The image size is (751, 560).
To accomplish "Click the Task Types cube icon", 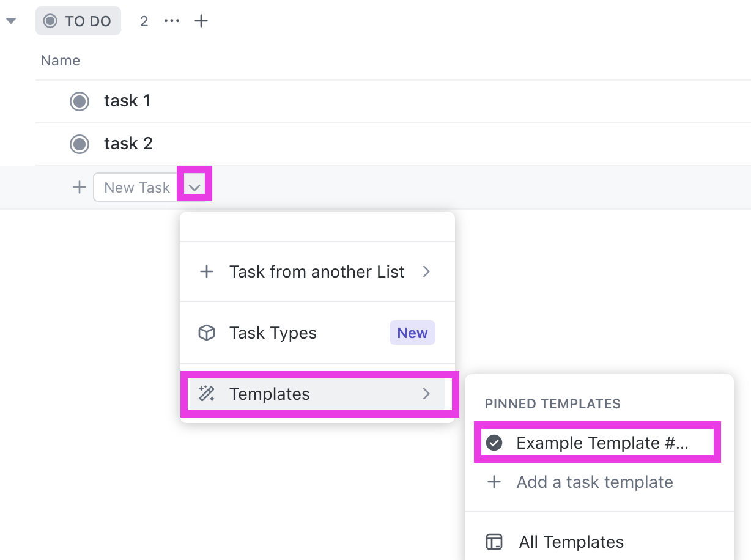I will point(207,333).
